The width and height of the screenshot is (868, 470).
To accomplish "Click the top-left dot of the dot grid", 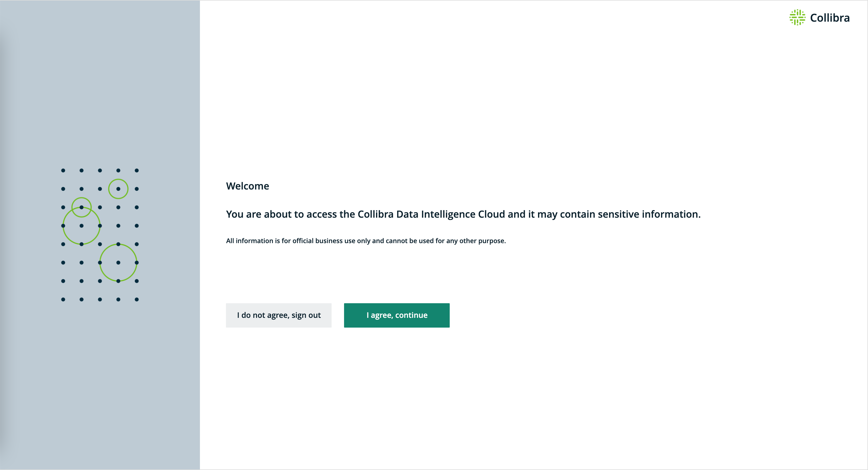I will (63, 170).
